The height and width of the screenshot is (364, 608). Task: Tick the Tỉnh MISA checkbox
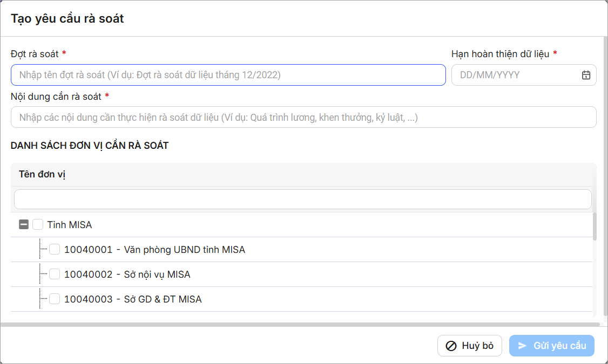38,224
